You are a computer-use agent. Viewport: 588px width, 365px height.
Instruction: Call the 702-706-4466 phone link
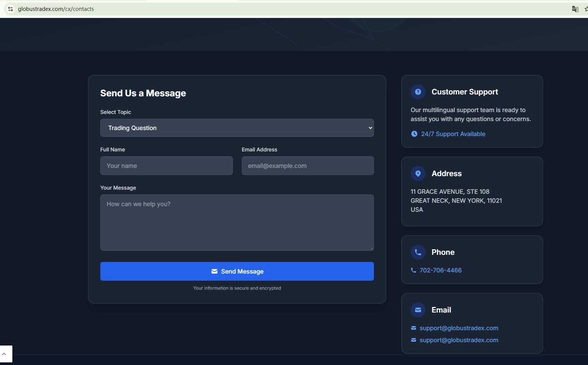[440, 270]
